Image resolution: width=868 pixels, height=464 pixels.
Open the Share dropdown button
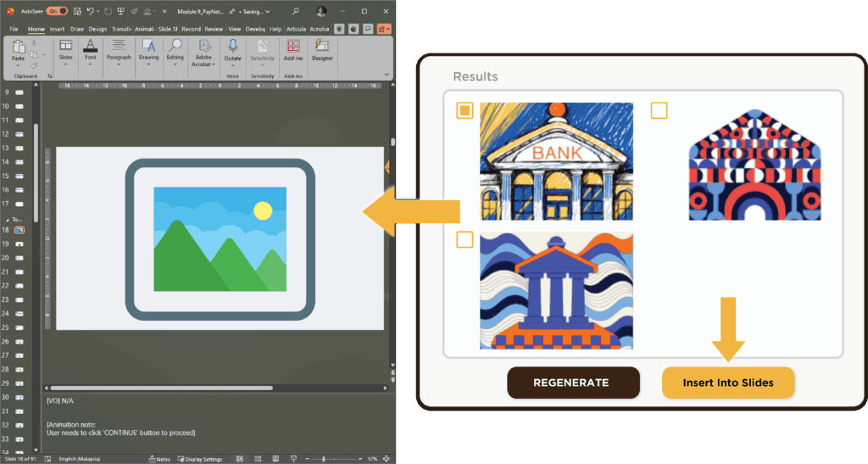tap(384, 29)
